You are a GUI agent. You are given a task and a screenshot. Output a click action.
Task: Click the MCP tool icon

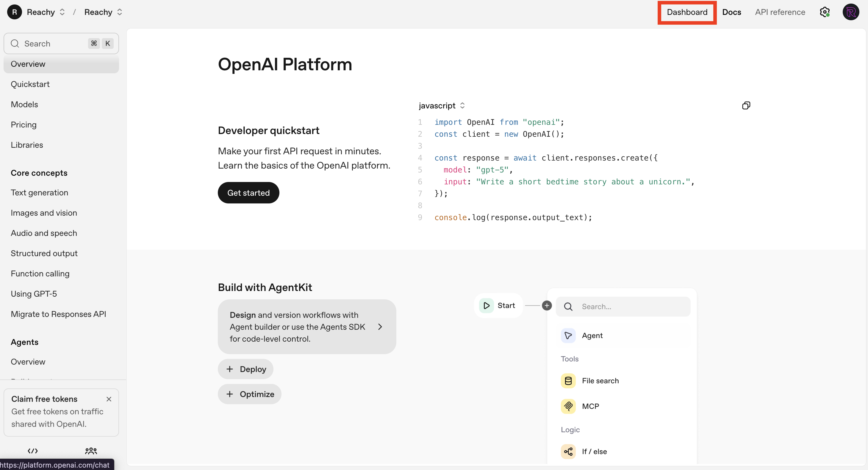pyautogui.click(x=568, y=406)
